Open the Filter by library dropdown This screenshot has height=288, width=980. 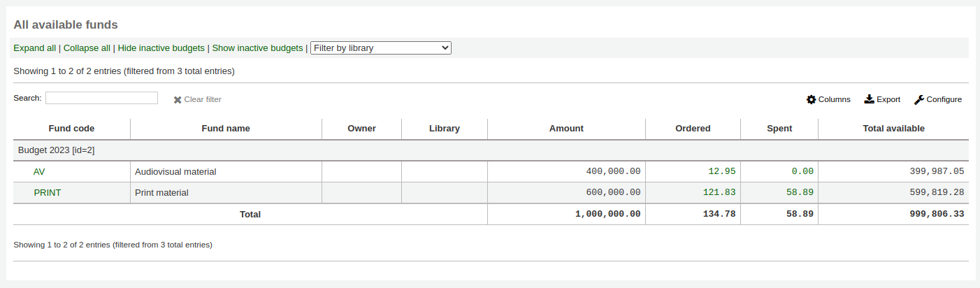point(381,48)
